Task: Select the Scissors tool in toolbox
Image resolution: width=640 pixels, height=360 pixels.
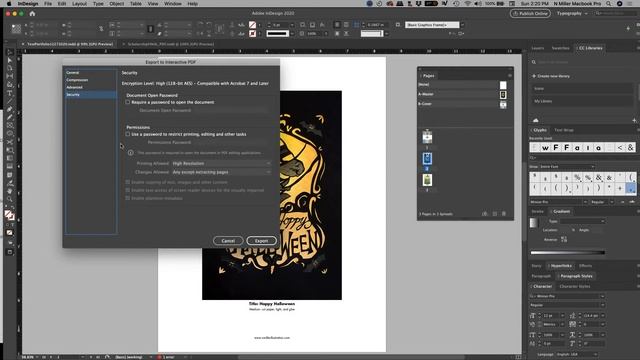Action: [10, 142]
